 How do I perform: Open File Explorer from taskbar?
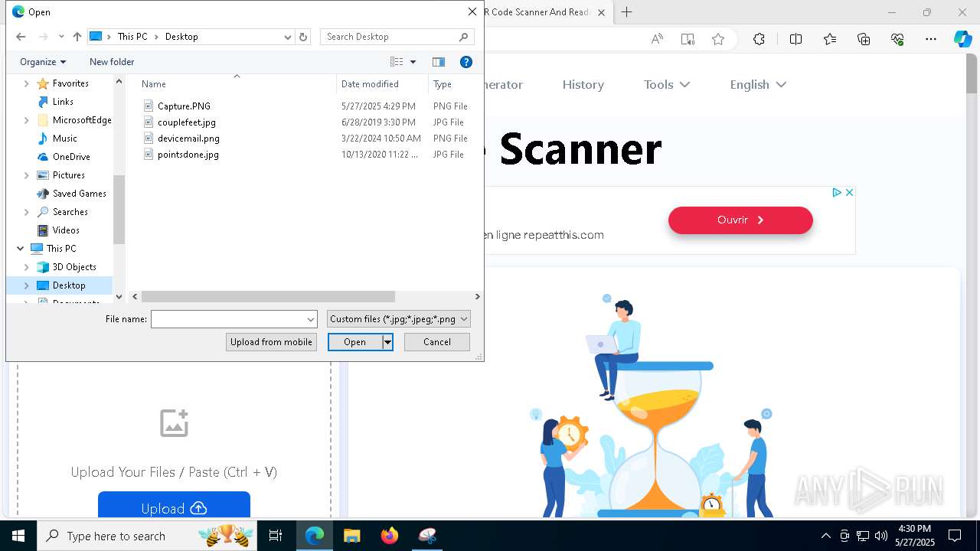tap(351, 536)
